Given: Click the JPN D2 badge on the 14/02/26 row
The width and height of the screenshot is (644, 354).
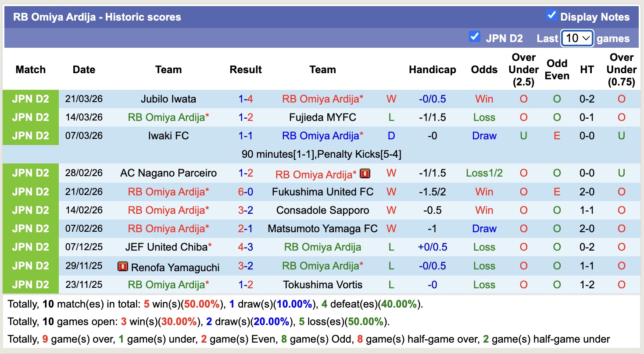Looking at the screenshot, I should point(31,210).
